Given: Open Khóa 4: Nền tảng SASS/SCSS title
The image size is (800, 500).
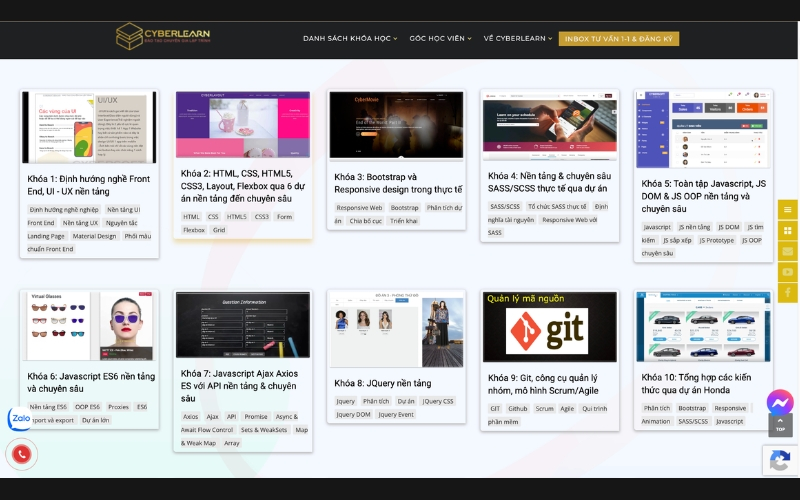Looking at the screenshot, I should [549, 182].
